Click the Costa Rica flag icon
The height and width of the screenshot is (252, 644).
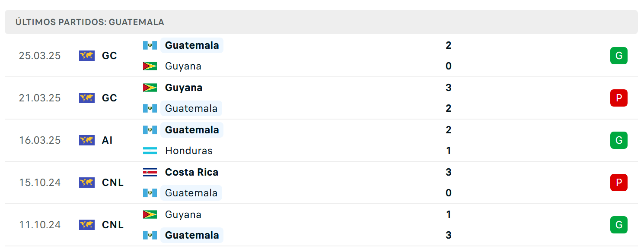pyautogui.click(x=150, y=172)
